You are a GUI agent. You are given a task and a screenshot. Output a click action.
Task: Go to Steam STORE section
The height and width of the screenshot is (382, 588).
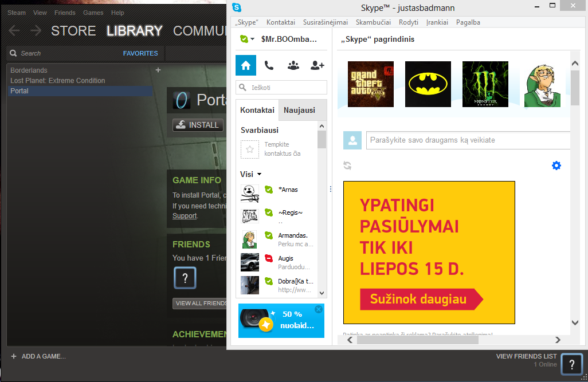click(73, 31)
